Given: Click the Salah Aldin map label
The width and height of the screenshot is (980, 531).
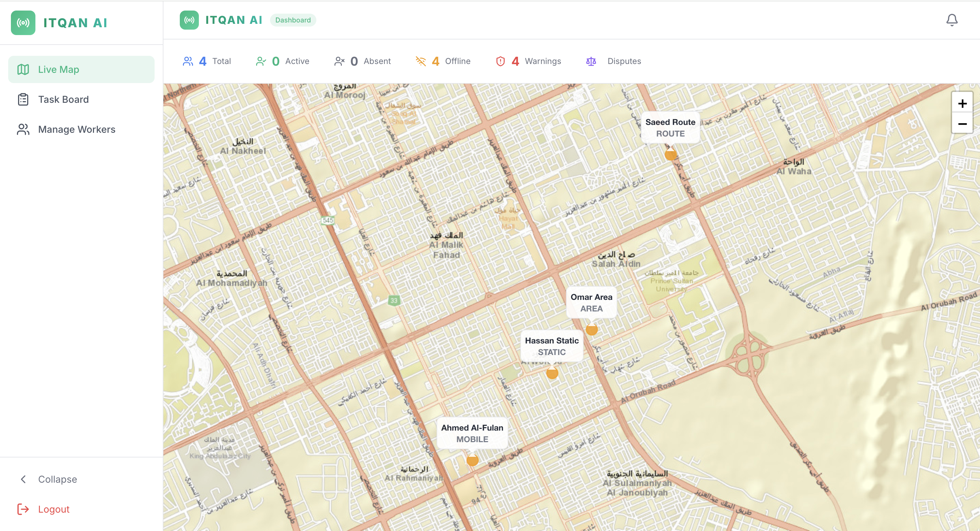Looking at the screenshot, I should 616,259.
